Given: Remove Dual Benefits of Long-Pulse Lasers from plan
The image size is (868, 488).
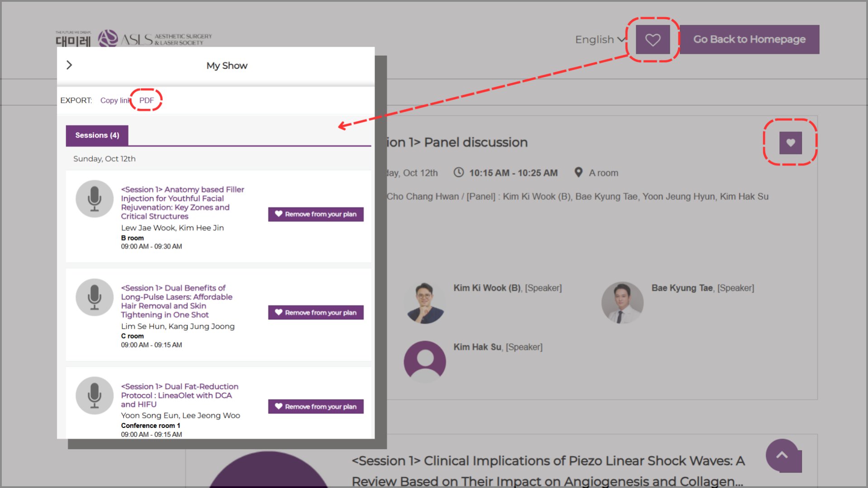Looking at the screenshot, I should pyautogui.click(x=316, y=313).
